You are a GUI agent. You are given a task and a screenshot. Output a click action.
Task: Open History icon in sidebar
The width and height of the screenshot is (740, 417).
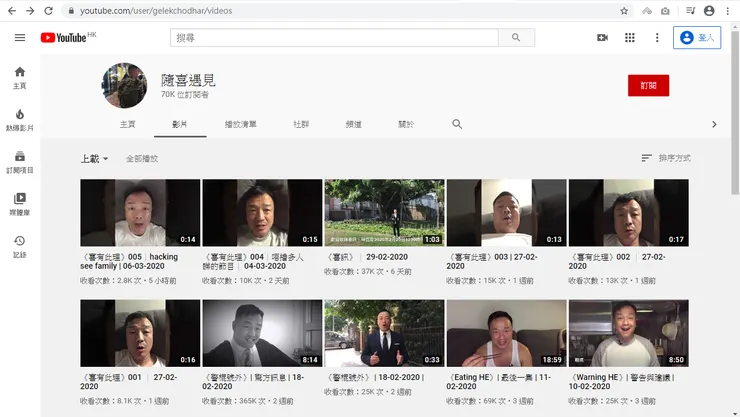click(20, 247)
